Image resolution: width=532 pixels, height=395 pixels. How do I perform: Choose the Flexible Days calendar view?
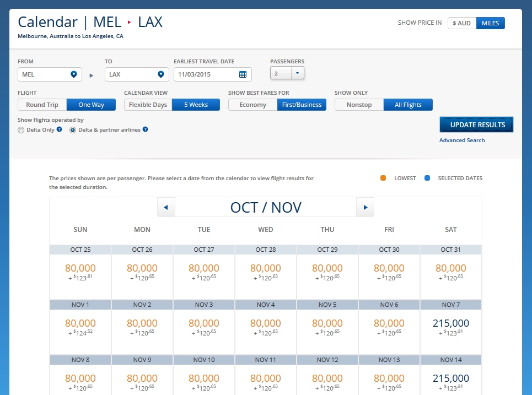pos(148,105)
